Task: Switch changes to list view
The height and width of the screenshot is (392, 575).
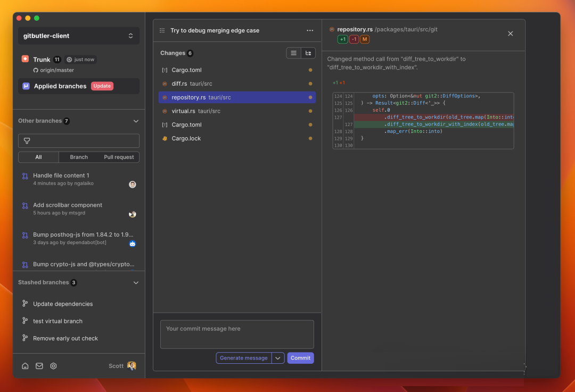Action: (x=293, y=53)
